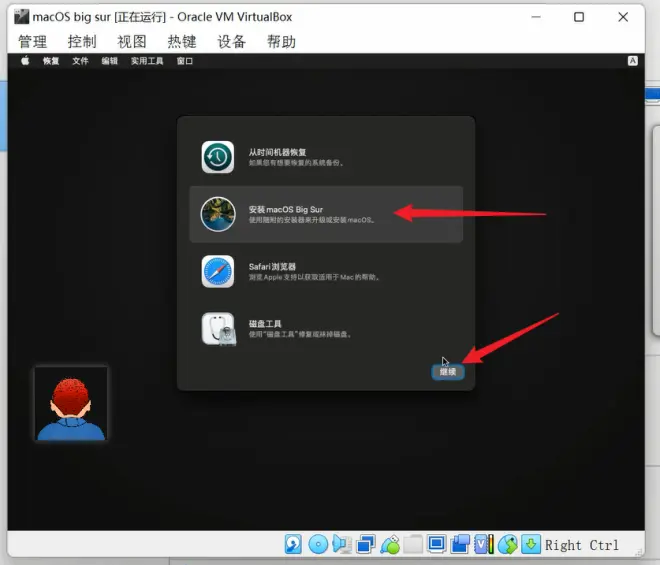The image size is (660, 565).
Task: Open the 实用工具 menu in macOS menu bar
Action: [x=147, y=61]
